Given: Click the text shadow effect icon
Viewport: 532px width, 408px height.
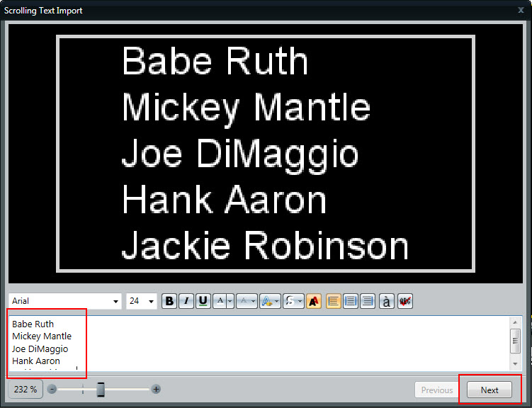Looking at the screenshot, I should [289, 301].
